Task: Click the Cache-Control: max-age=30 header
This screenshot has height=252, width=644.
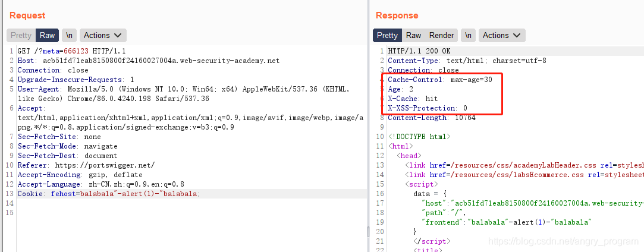Action: pos(440,80)
